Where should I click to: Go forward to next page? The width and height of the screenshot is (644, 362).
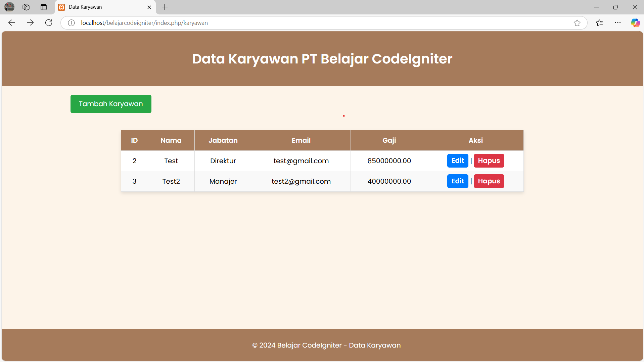[x=30, y=23]
